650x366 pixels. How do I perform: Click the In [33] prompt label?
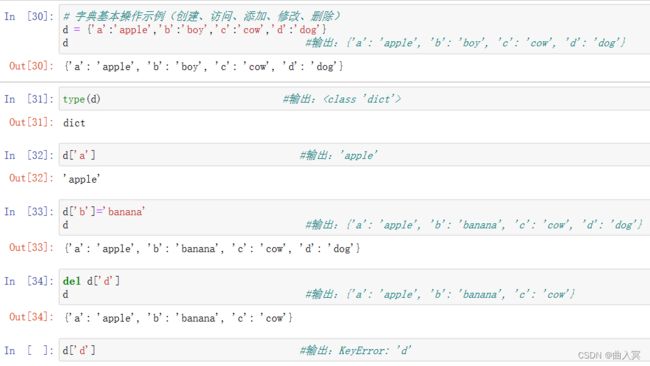[x=29, y=211]
